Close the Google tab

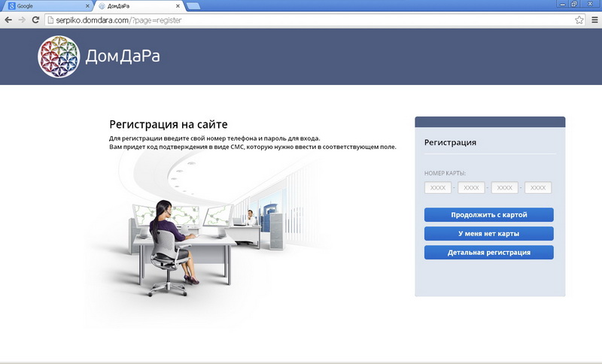click(87, 6)
